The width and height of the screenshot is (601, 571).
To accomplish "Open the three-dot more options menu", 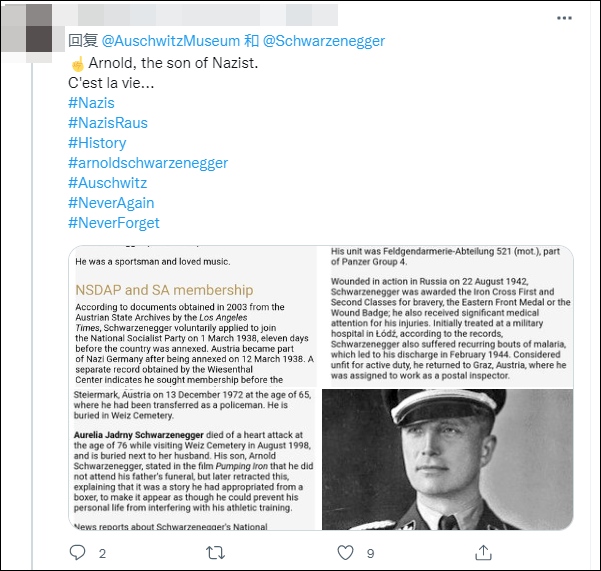I will [564, 18].
